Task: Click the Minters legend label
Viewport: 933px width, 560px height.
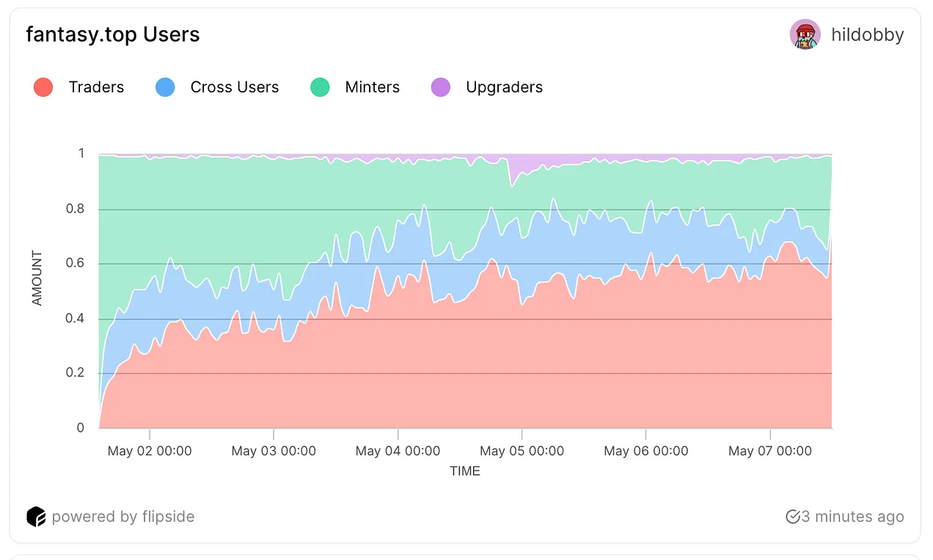Action: (x=373, y=87)
